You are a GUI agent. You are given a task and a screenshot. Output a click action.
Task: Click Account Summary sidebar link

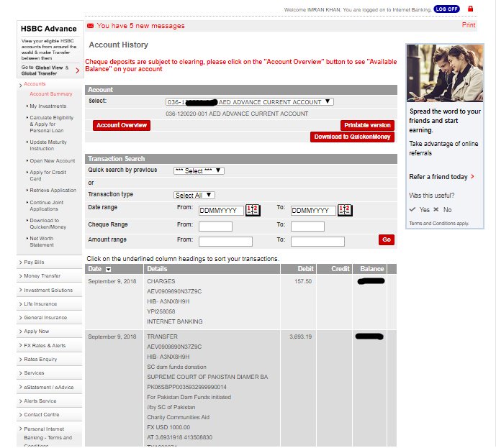coord(51,93)
